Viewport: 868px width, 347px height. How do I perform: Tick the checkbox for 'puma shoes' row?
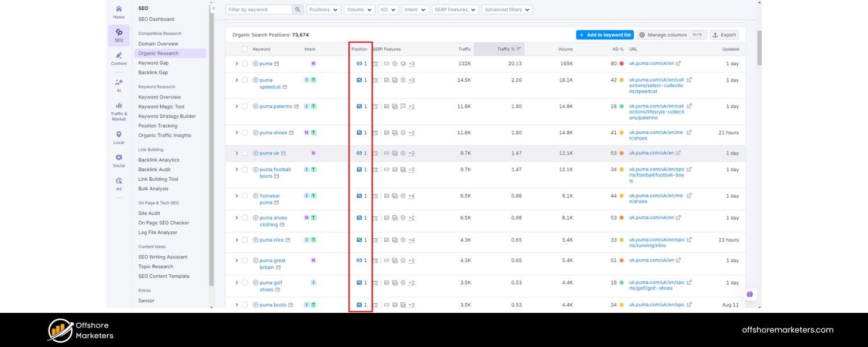(245, 132)
